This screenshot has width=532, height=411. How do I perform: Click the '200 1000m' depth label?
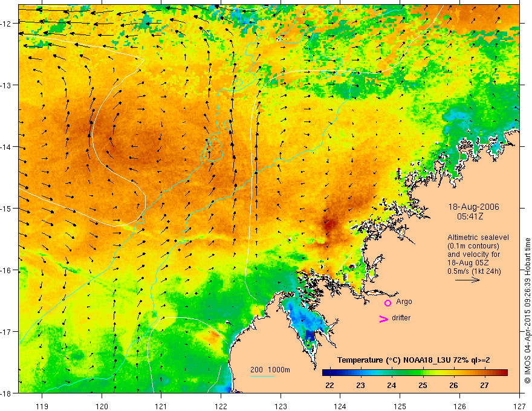(270, 370)
